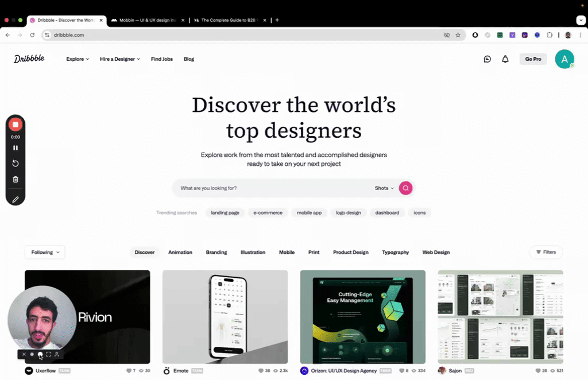588x380 pixels.
Task: Open the Following feed dropdown
Action: click(45, 252)
